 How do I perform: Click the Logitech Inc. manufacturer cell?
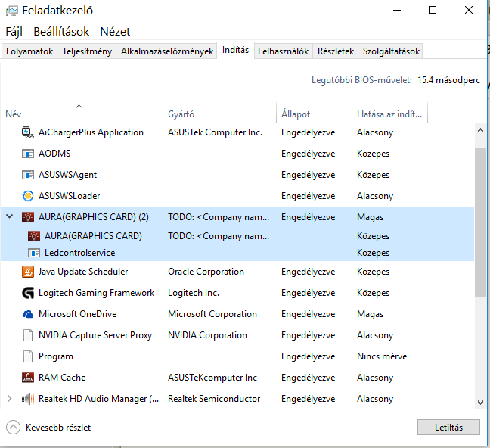pyautogui.click(x=194, y=293)
